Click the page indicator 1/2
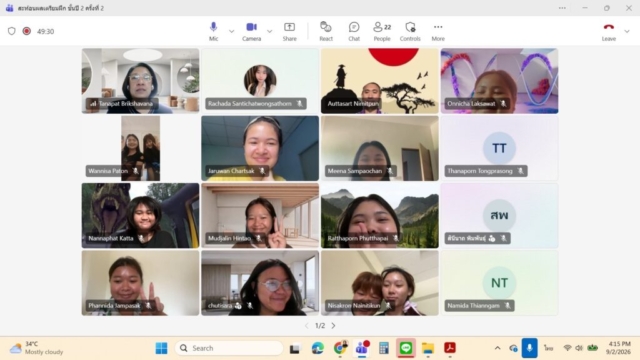This screenshot has width=640, height=360. point(320,326)
